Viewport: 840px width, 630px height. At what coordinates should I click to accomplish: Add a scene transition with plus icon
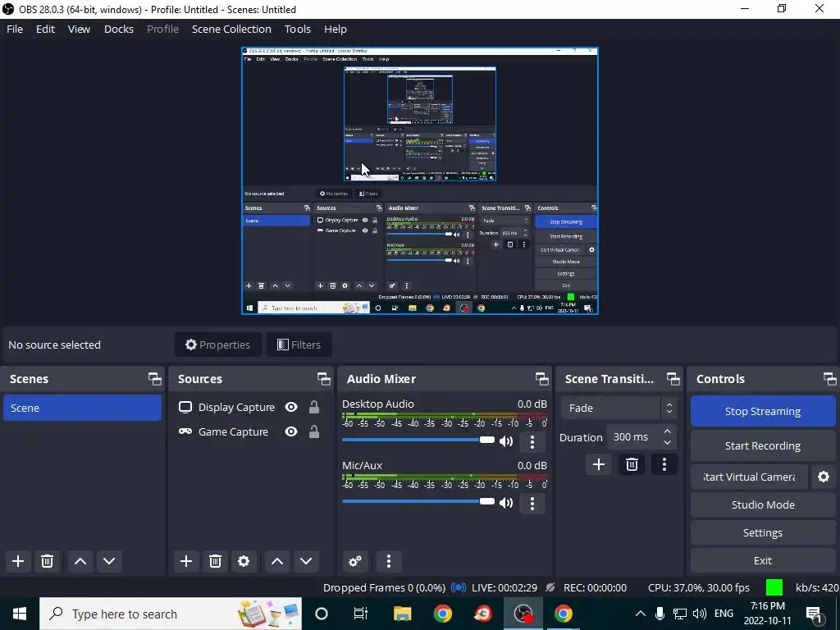pos(599,464)
